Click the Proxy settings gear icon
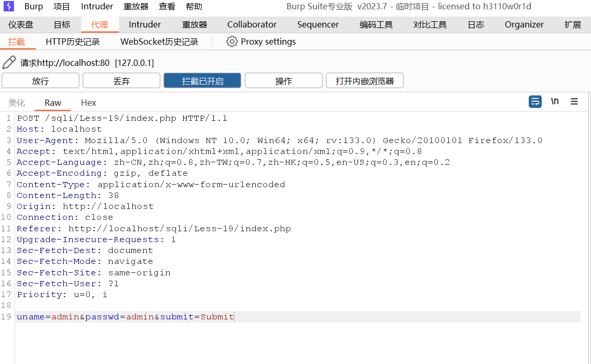Viewport: 591px width, 364px height. point(232,41)
